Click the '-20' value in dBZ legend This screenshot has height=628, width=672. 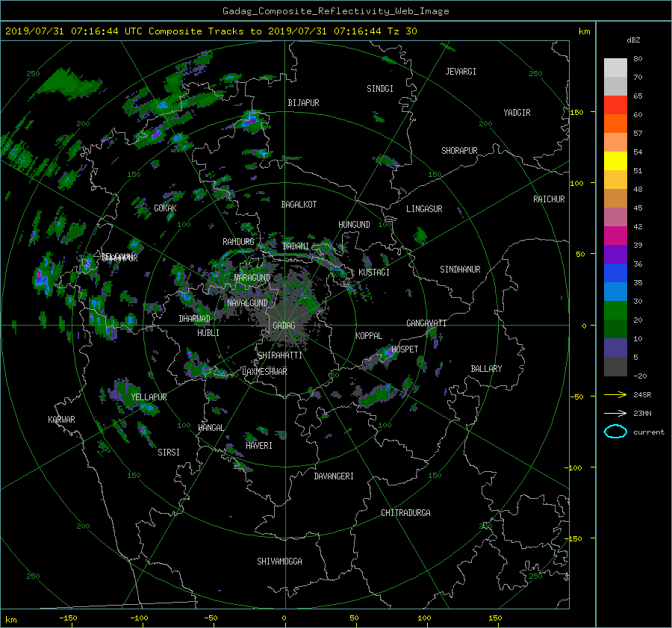tap(640, 376)
